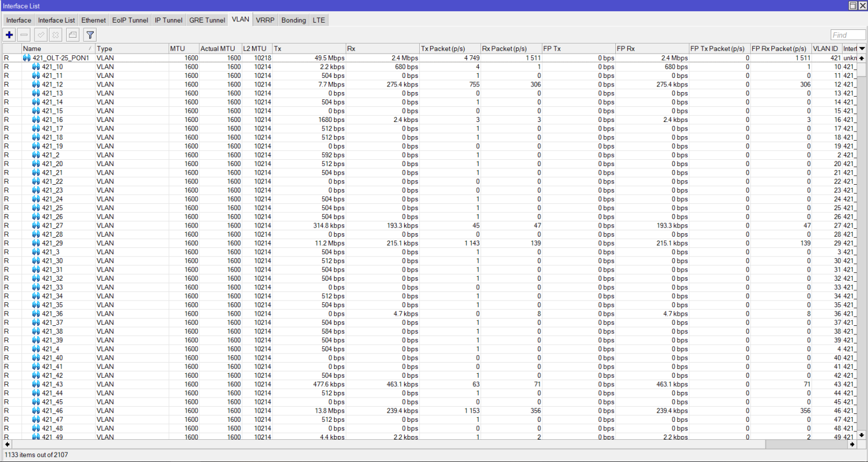Click the Enable interface checkmark icon
868x462 pixels.
point(40,34)
